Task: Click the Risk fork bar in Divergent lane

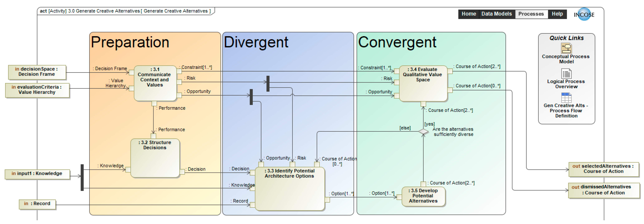Action: click(x=268, y=84)
